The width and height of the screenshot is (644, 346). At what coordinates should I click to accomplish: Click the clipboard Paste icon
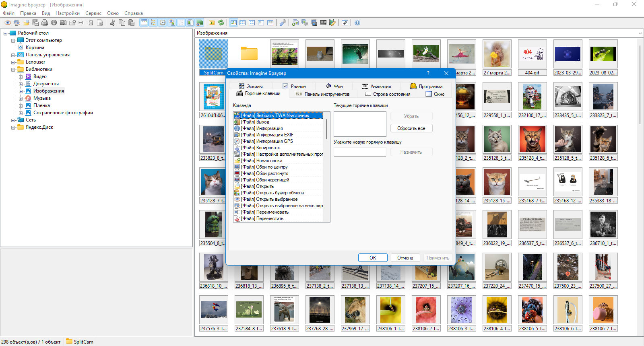coord(131,23)
